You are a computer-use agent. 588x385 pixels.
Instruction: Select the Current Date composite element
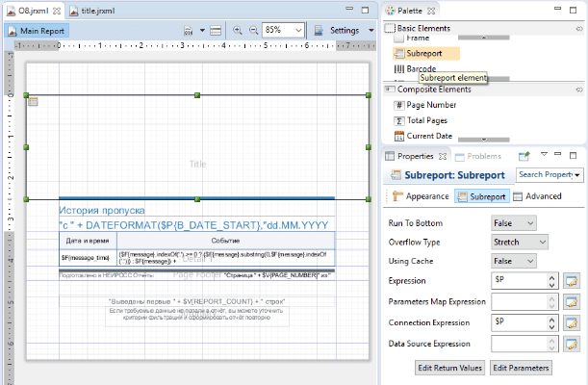[423, 136]
